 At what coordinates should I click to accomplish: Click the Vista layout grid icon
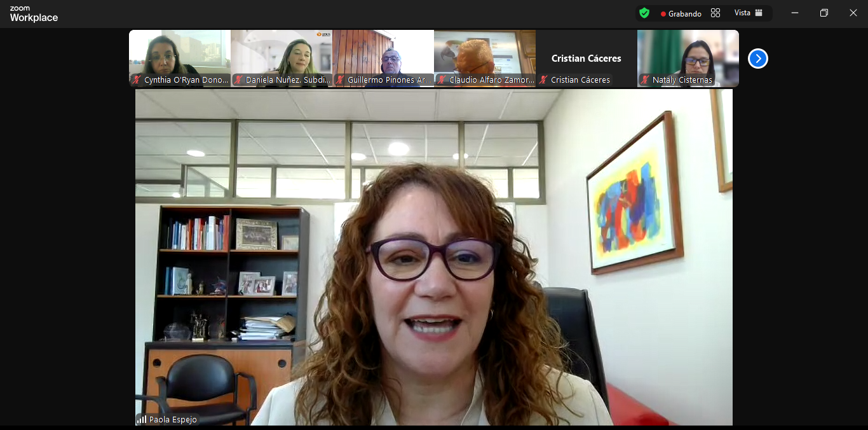point(759,13)
